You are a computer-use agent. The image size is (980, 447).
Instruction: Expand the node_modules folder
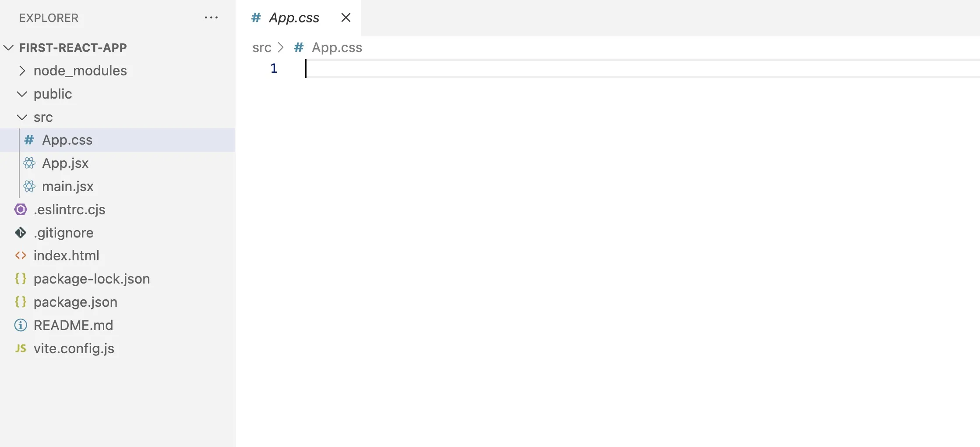click(x=22, y=71)
